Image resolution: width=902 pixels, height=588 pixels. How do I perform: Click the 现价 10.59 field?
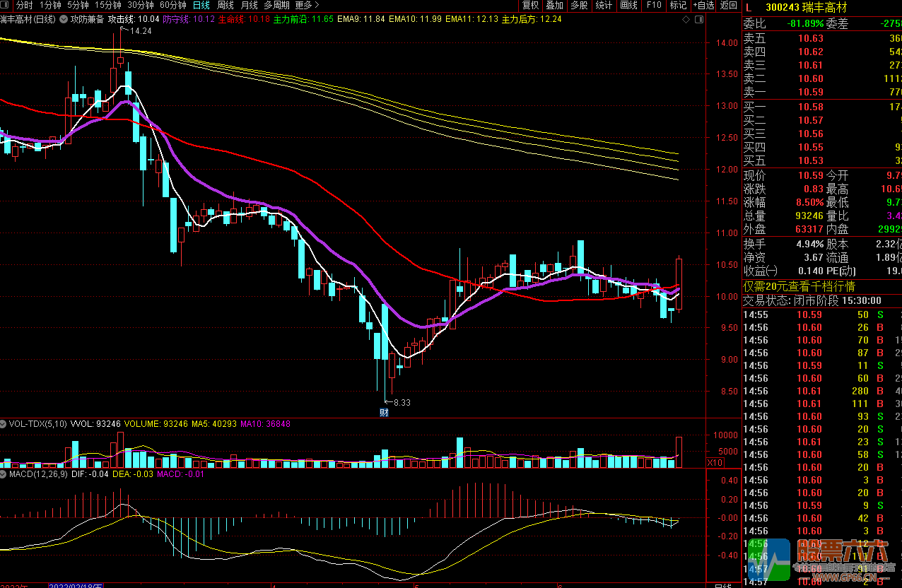tap(783, 175)
